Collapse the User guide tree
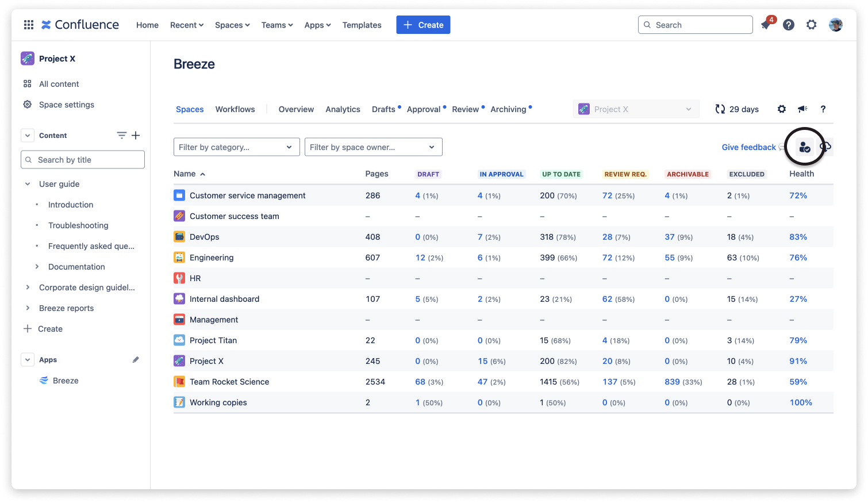The image size is (868, 503). click(28, 184)
